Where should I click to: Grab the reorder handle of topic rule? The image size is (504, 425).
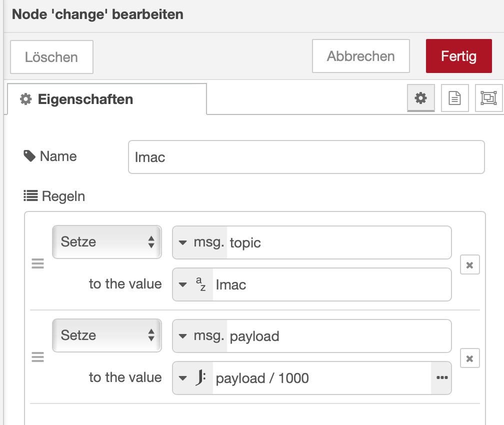tap(38, 264)
